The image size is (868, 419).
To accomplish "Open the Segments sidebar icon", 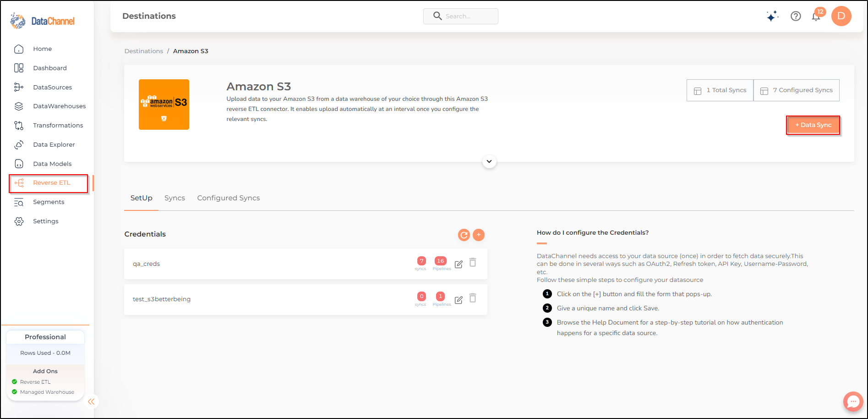I will coord(19,202).
